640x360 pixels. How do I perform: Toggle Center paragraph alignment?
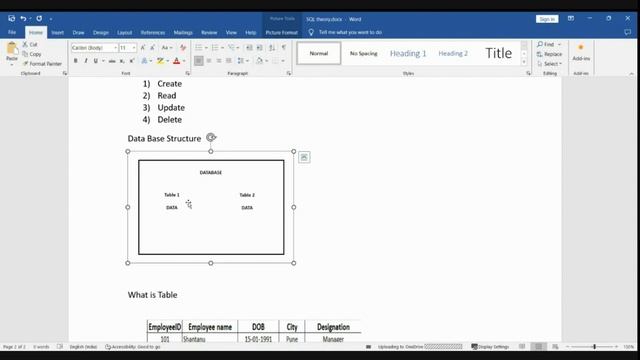pyautogui.click(x=209, y=61)
